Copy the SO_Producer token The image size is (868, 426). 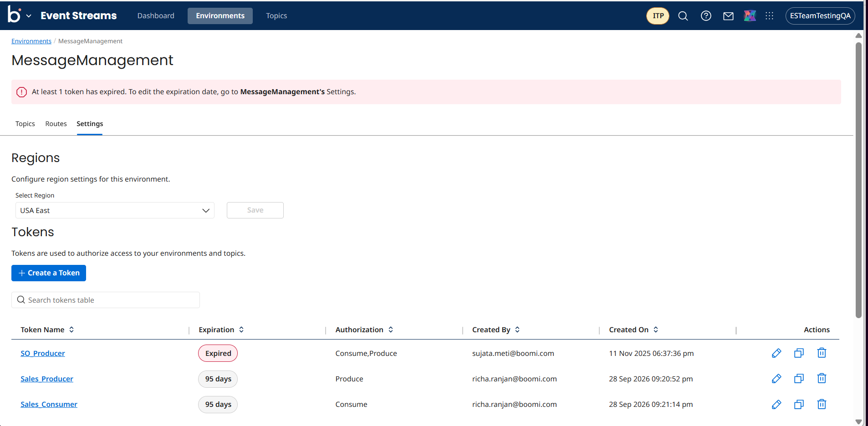click(x=799, y=353)
